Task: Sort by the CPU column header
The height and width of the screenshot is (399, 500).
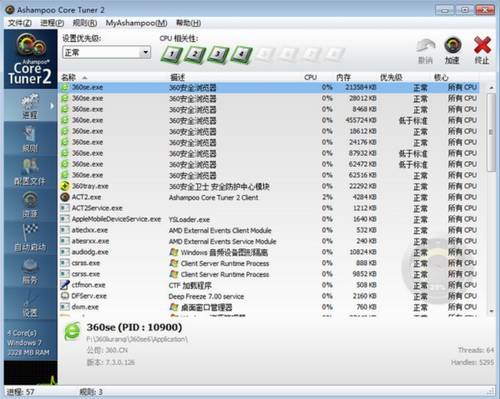Action: click(317, 77)
